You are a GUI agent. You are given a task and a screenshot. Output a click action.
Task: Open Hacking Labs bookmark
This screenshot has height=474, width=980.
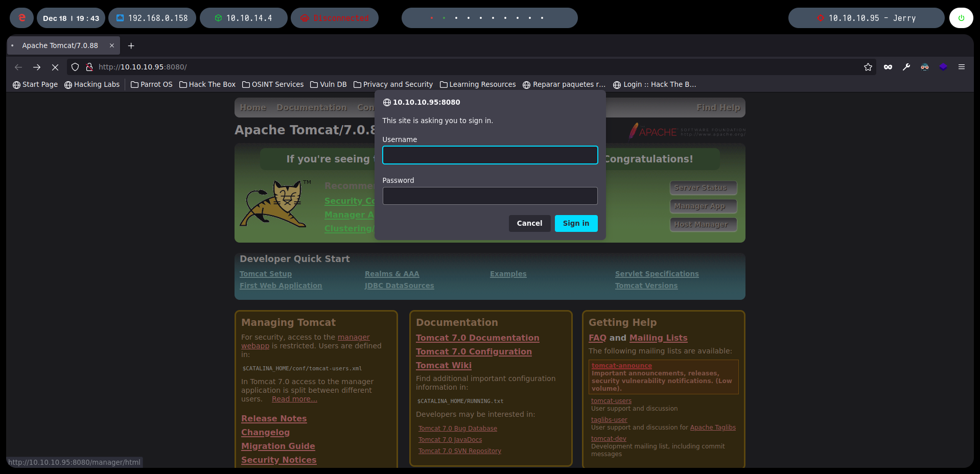(92, 84)
